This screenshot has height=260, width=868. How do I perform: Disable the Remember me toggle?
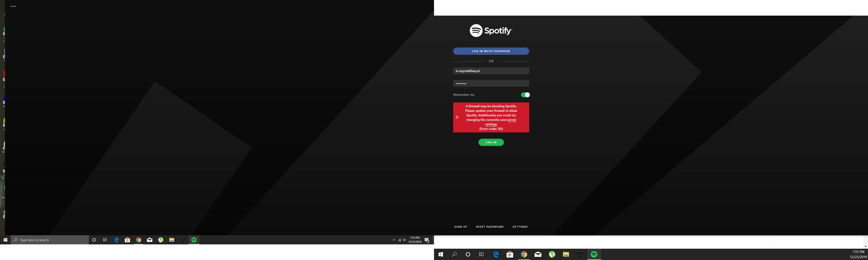525,95
